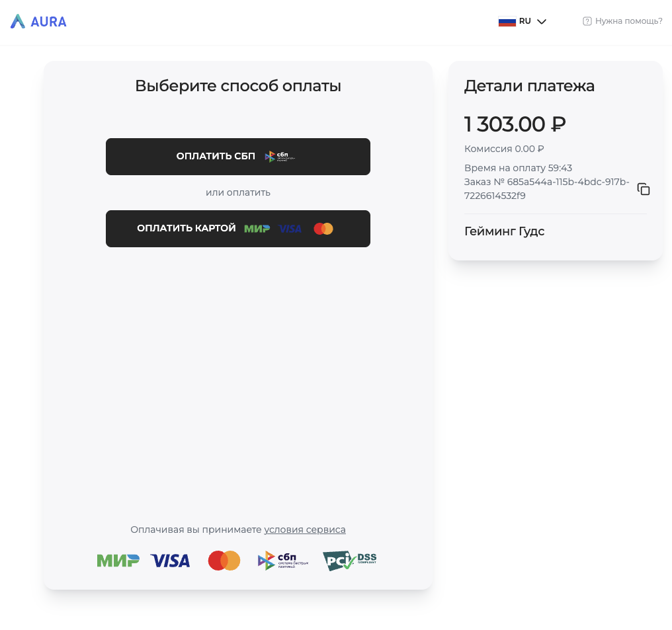
Task: Click the AURA brand name text
Action: tap(48, 22)
